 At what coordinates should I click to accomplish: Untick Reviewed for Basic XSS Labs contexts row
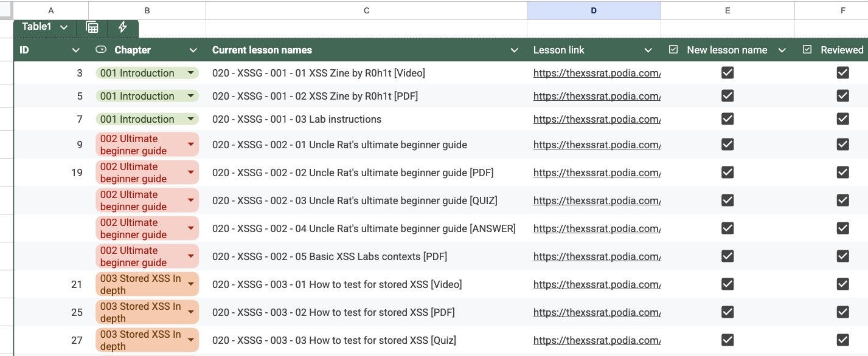pos(842,256)
